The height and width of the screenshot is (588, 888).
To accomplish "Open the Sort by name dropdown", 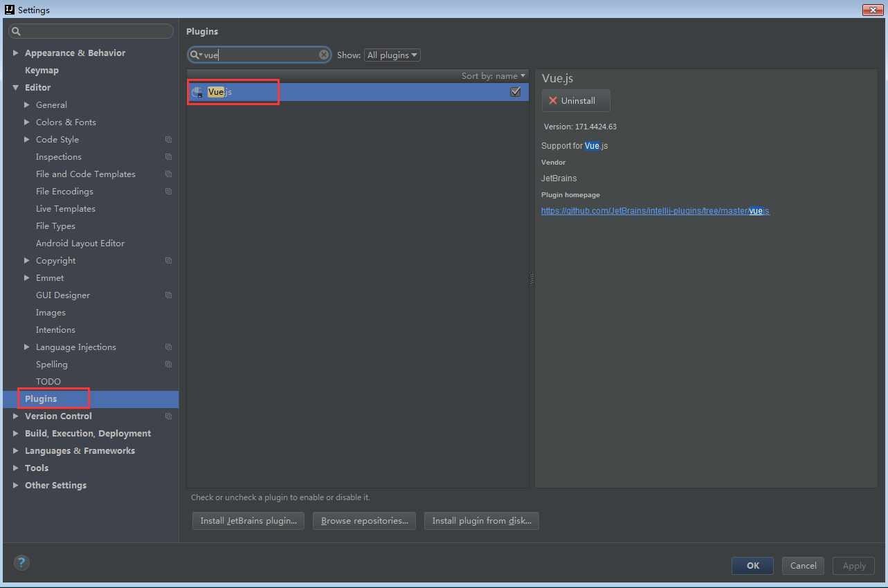I will click(493, 75).
